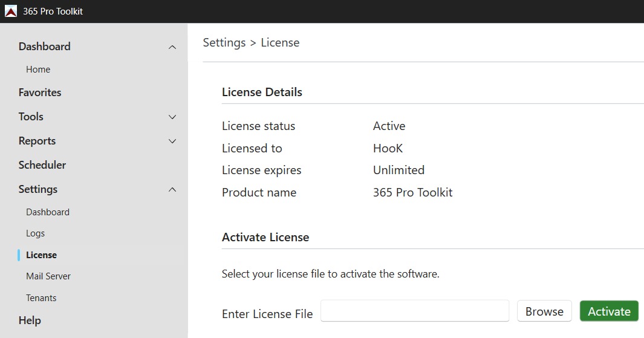Focus the Enter License File field
Viewport: 644px width, 338px height.
415,311
